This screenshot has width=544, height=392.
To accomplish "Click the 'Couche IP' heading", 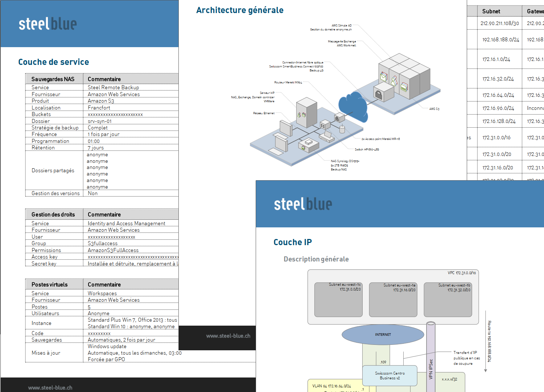I will (x=293, y=242).
